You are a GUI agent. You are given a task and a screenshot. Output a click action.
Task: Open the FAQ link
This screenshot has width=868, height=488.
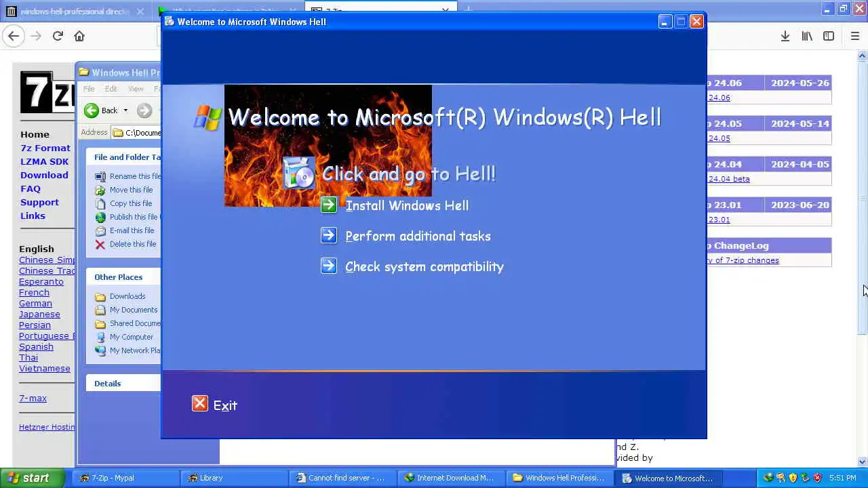(x=31, y=188)
